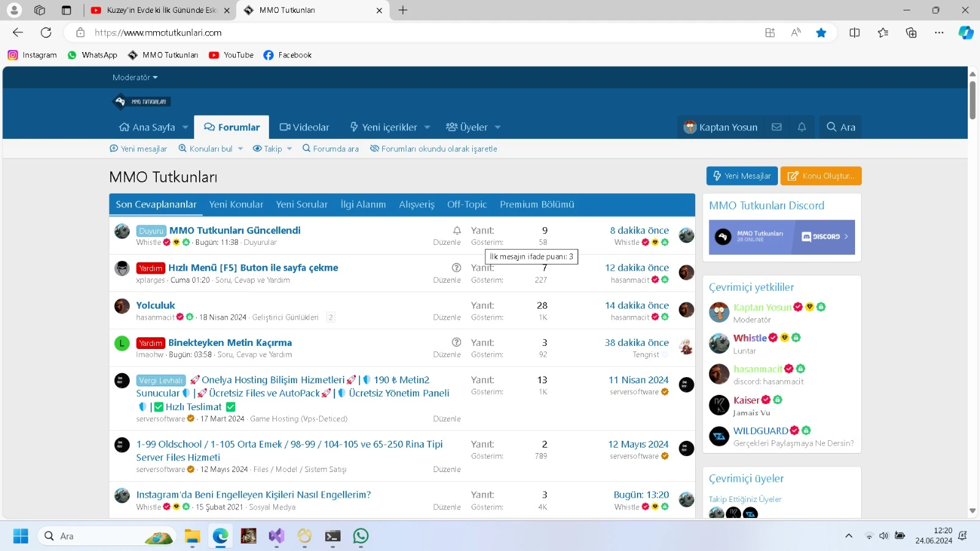The height and width of the screenshot is (551, 980).
Task: Open browser settings and more menu
Action: pos(939,32)
